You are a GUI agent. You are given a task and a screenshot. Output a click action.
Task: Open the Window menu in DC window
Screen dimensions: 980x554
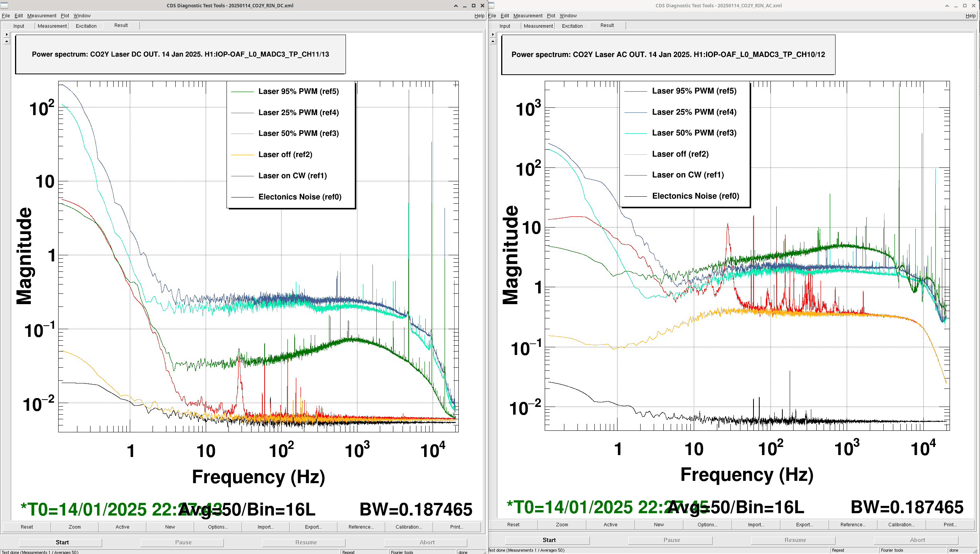pos(82,16)
